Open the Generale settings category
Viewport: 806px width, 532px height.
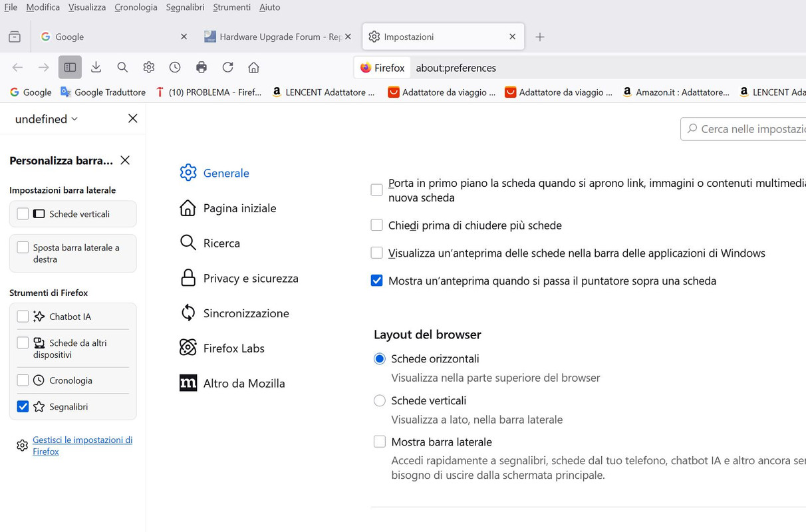215,173
